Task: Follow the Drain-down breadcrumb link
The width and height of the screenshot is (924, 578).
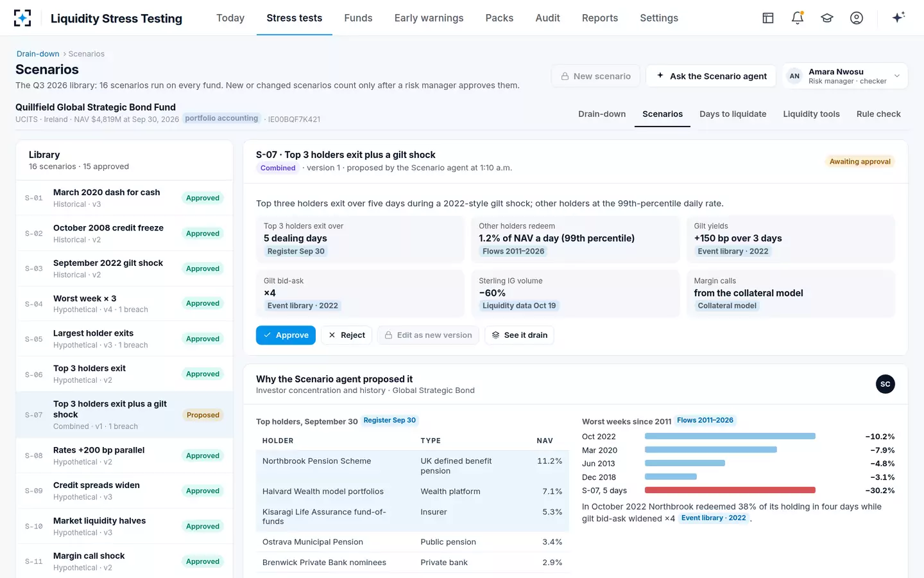Action: coord(38,54)
